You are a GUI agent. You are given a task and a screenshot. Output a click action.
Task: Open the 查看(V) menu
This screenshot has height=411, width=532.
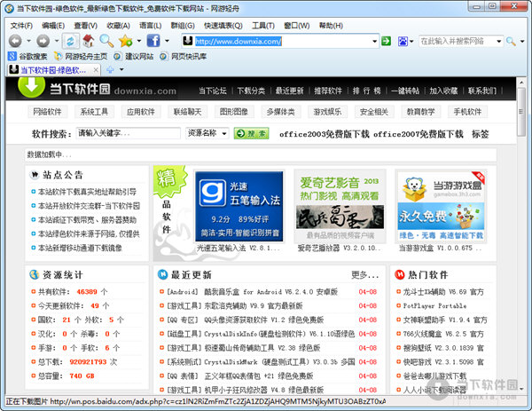pos(85,26)
